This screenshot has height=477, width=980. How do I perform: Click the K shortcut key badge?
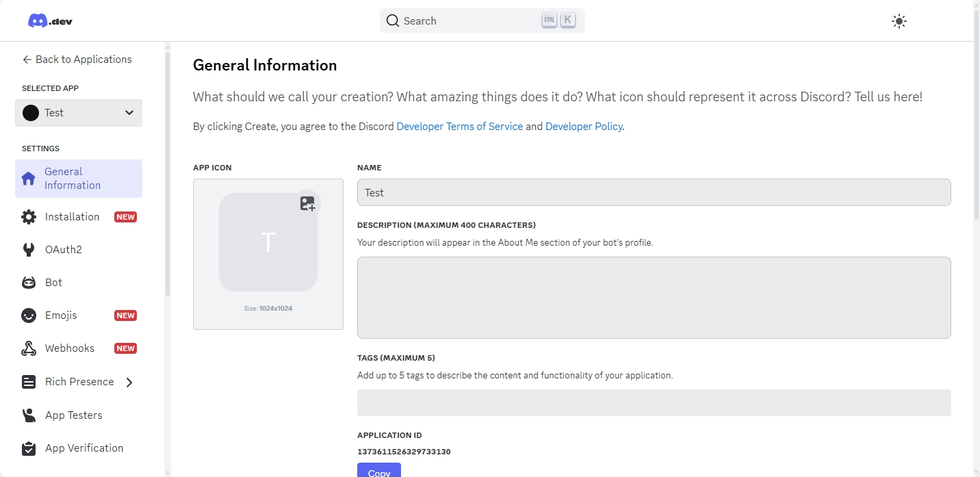coord(567,21)
